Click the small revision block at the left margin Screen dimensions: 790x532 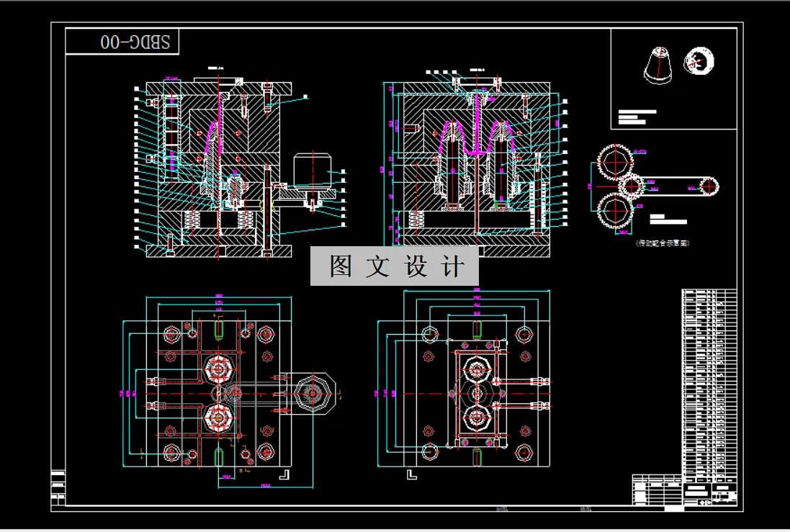pos(58,487)
